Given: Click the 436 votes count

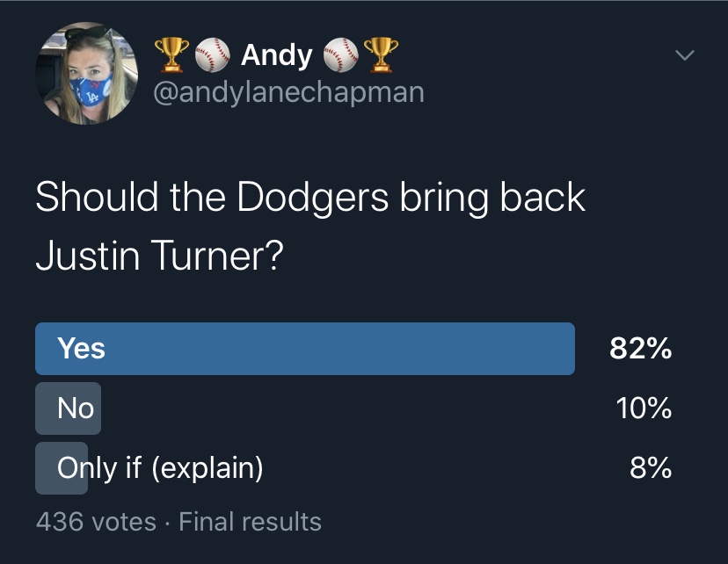Looking at the screenshot, I should [96, 522].
